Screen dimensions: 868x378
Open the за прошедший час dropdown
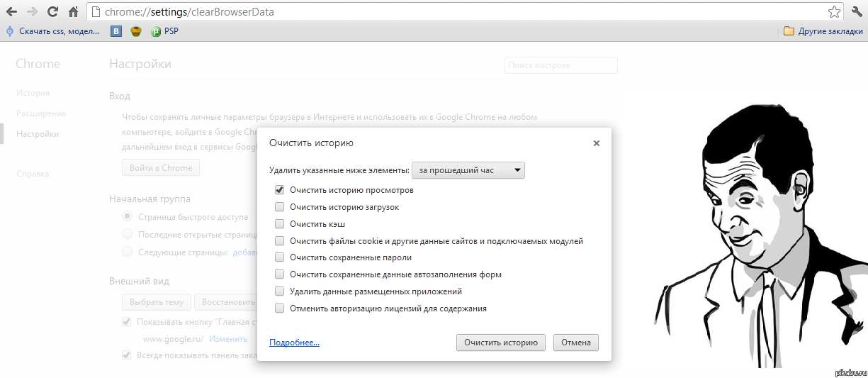coord(468,170)
